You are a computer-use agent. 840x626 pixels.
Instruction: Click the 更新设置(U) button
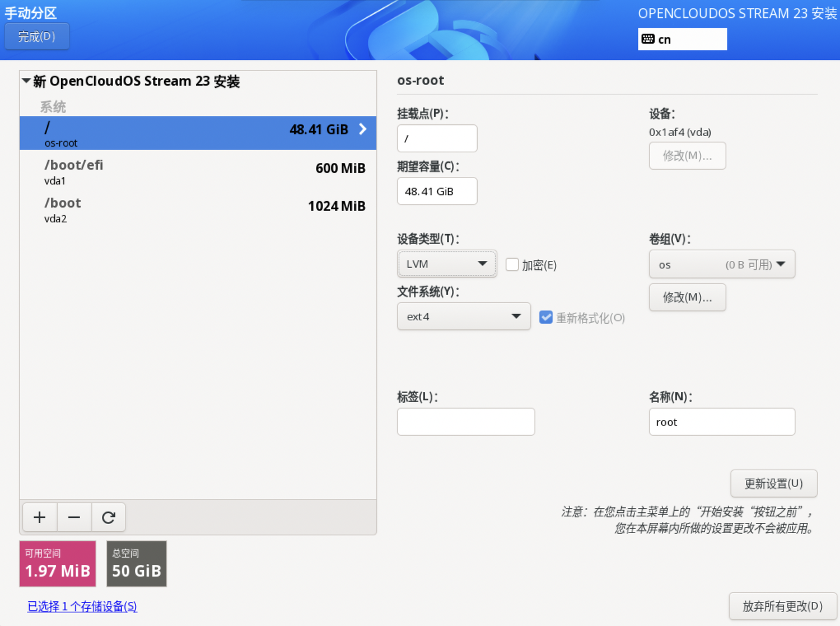pos(774,483)
